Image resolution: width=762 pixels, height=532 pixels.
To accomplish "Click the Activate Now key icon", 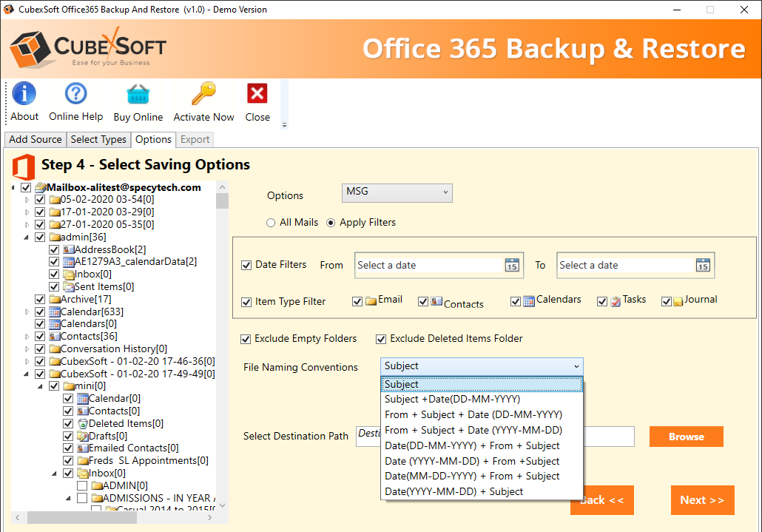I will click(x=203, y=94).
